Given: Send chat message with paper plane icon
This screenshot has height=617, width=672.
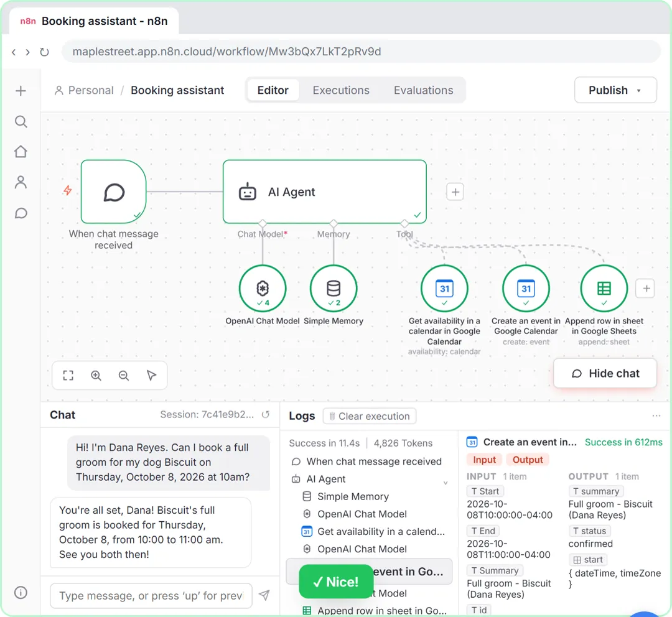Looking at the screenshot, I should pyautogui.click(x=264, y=595).
